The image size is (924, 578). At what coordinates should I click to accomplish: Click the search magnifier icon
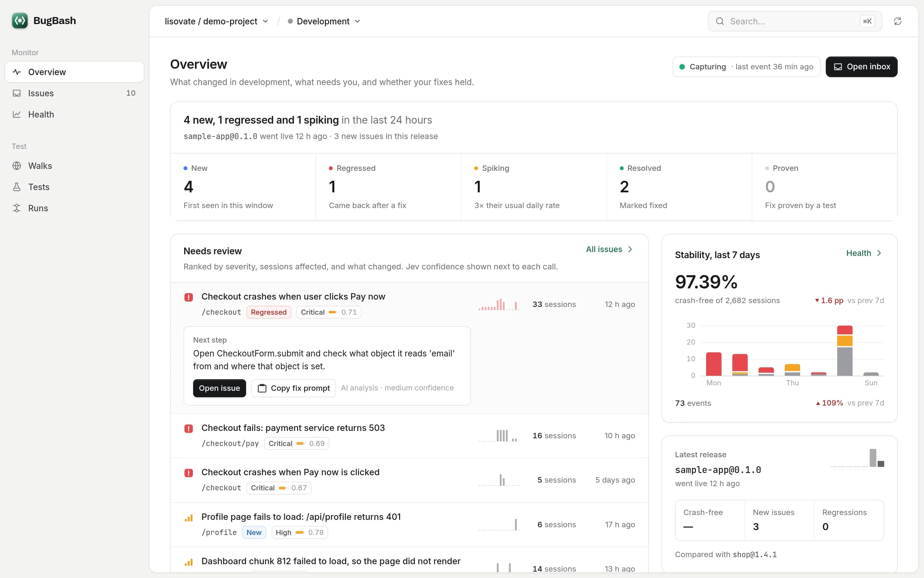(x=720, y=22)
